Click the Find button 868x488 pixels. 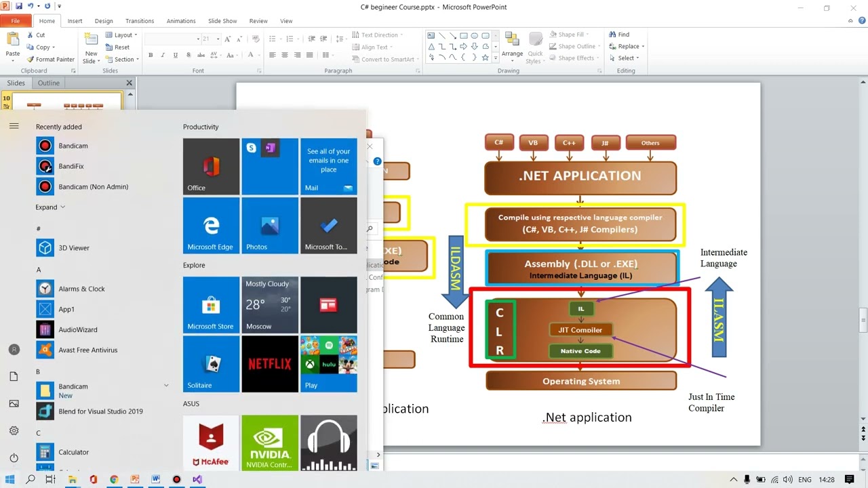coord(619,35)
